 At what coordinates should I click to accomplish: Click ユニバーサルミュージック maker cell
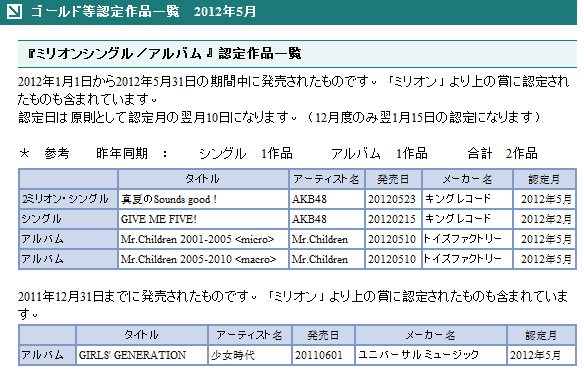click(431, 355)
